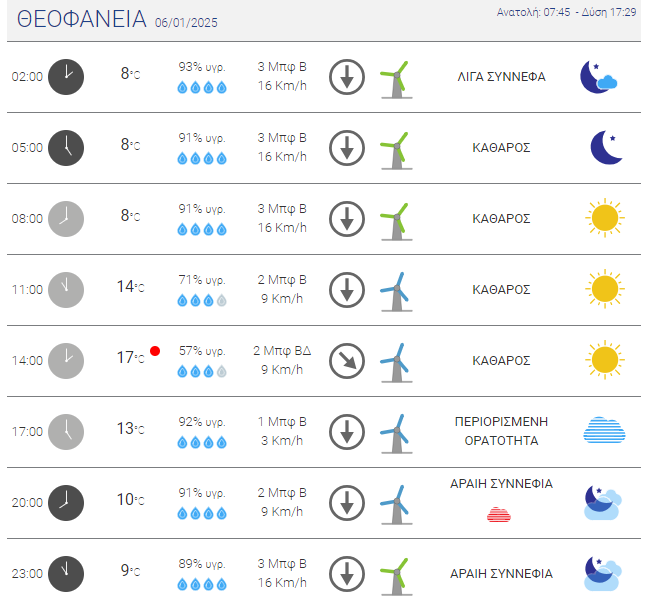
Task: Click the 20:00 dark clock icon
Action: [66, 503]
